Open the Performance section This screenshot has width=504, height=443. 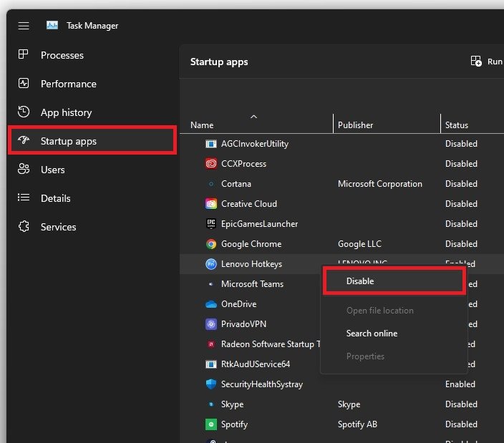click(68, 84)
